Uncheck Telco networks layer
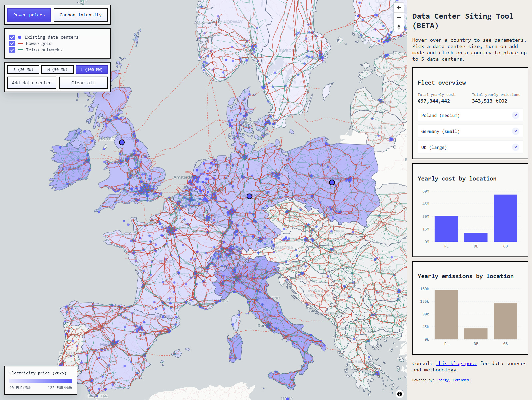This screenshot has height=400, width=532. [12, 50]
